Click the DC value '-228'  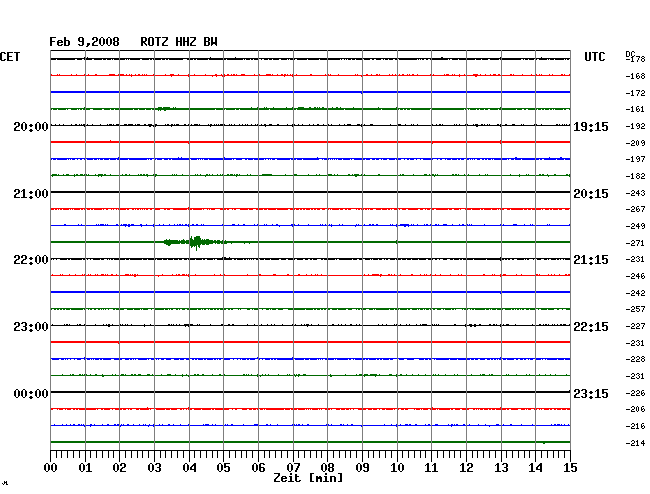(x=635, y=359)
